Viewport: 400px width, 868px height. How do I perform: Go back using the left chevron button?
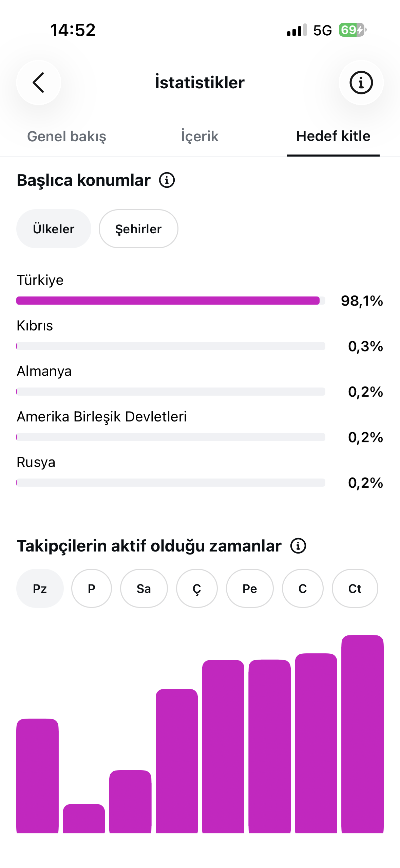coord(39,83)
